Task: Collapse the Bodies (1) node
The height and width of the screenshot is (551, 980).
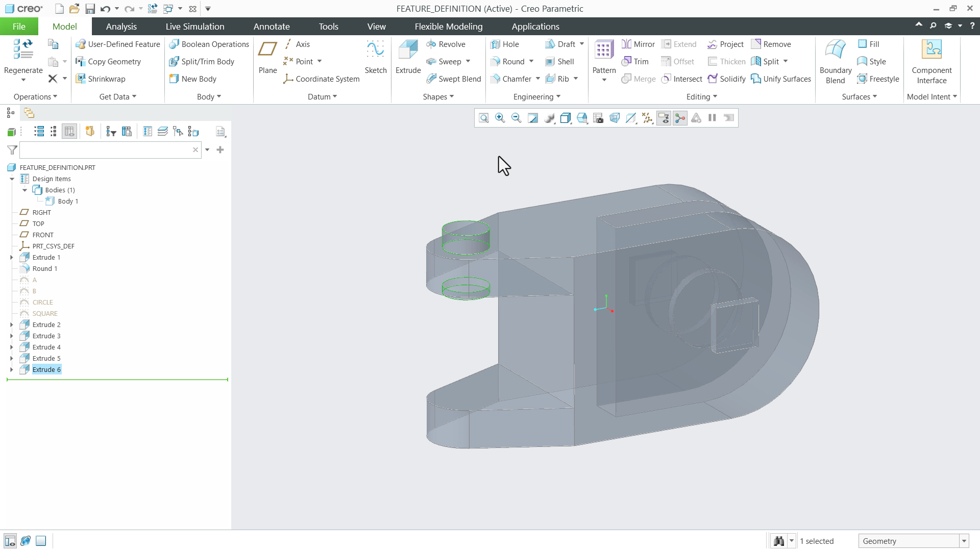Action: (24, 190)
